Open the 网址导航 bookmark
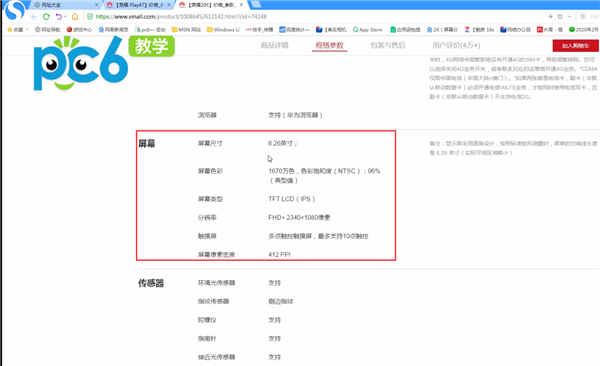The width and height of the screenshot is (600, 366). pos(47,29)
